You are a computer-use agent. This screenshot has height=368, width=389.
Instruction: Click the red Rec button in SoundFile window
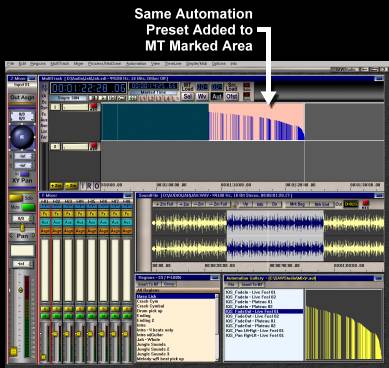click(x=366, y=203)
